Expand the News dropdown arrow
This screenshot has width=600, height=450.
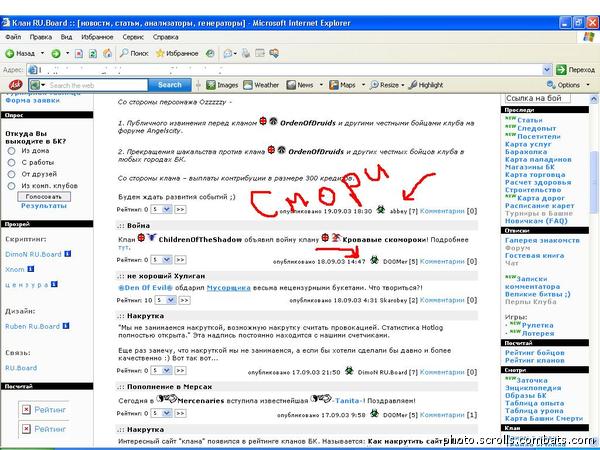coord(321,85)
